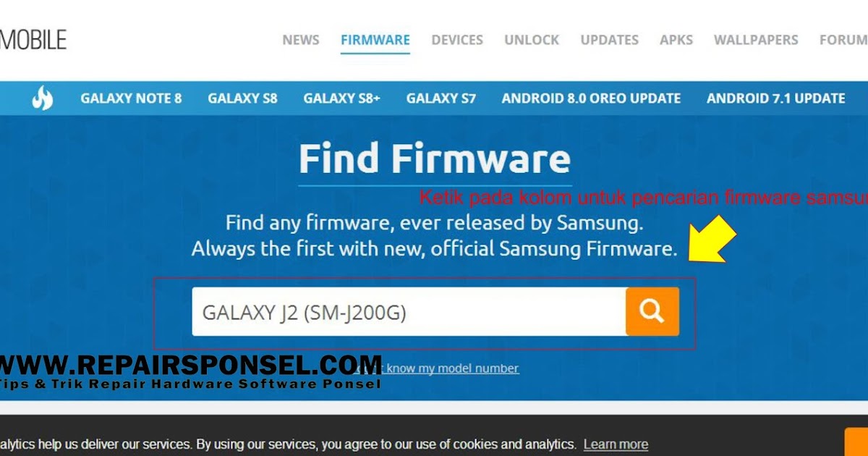The image size is (868, 456).
Task: Open the FORUM menu item
Action: pyautogui.click(x=843, y=40)
